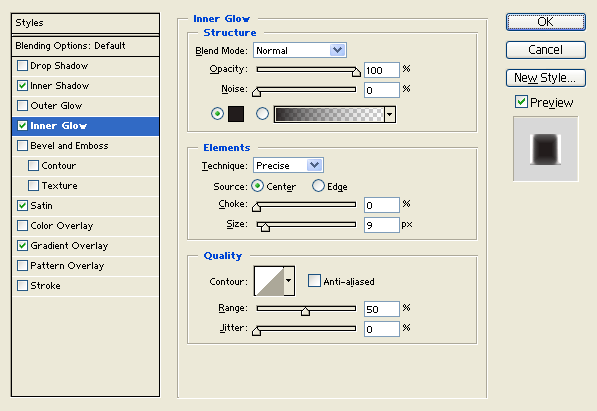Enable the Drop Shadow checkbox
597x411 pixels.
(x=22, y=66)
